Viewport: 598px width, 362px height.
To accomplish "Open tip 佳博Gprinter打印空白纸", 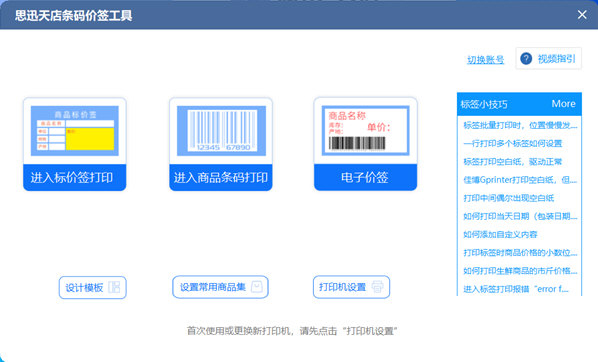I will point(520,180).
